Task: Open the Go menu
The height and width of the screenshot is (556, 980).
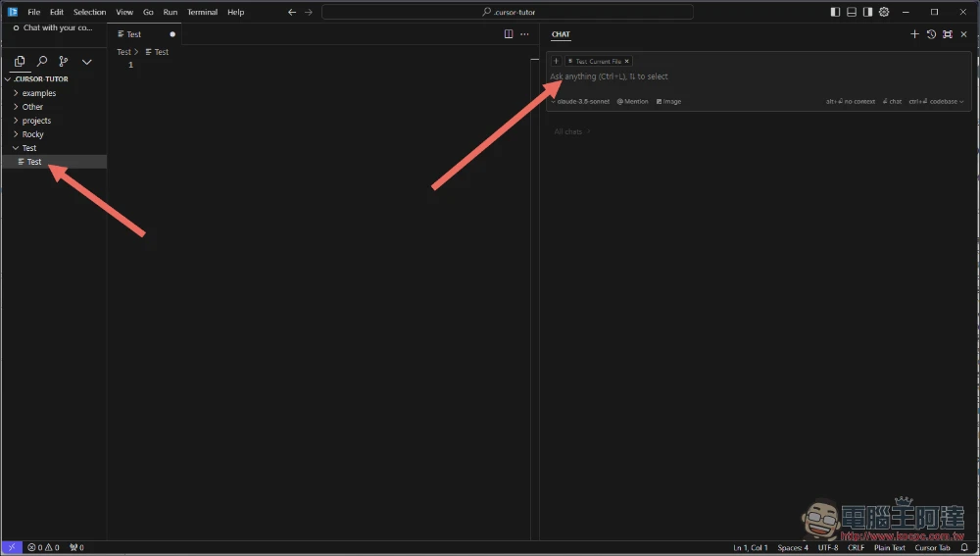Action: pyautogui.click(x=148, y=12)
